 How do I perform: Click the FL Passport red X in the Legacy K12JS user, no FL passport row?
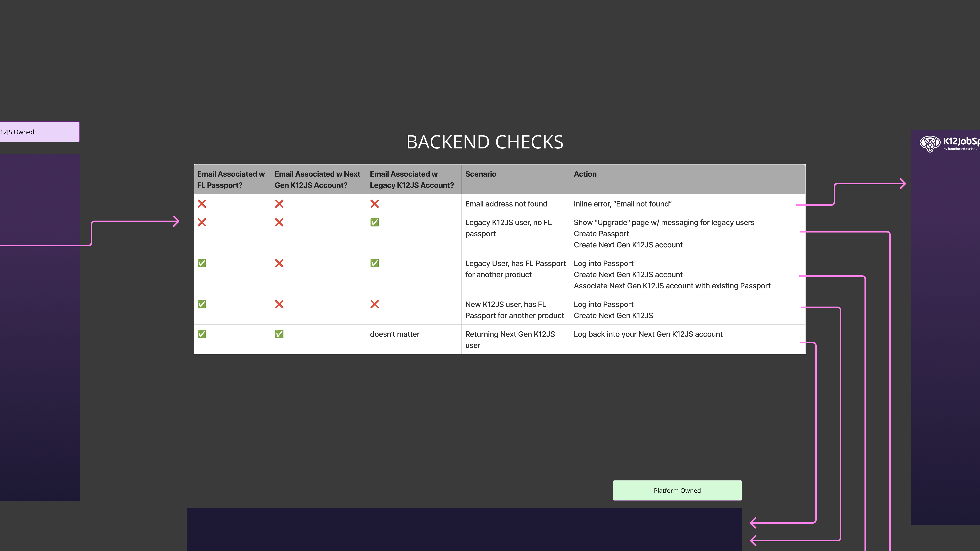(x=202, y=222)
